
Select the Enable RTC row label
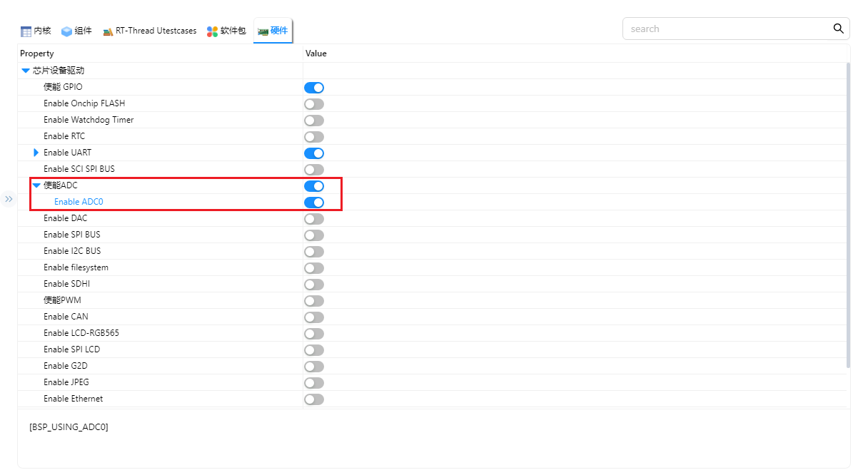click(x=64, y=136)
